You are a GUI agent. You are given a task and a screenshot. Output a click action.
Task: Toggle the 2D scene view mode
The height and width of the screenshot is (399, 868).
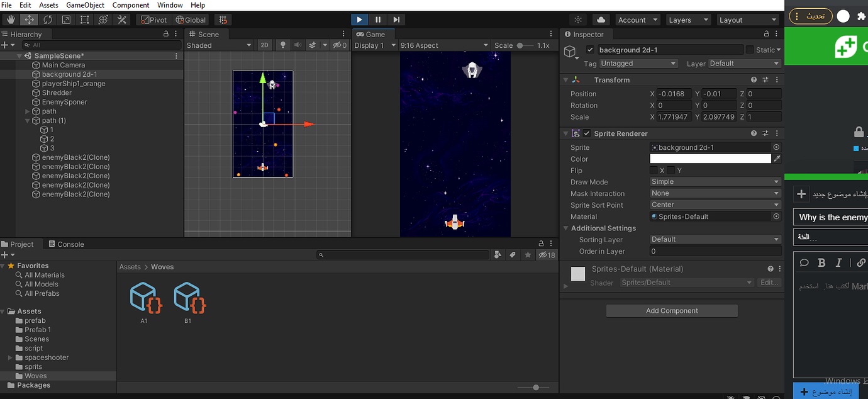[265, 45]
